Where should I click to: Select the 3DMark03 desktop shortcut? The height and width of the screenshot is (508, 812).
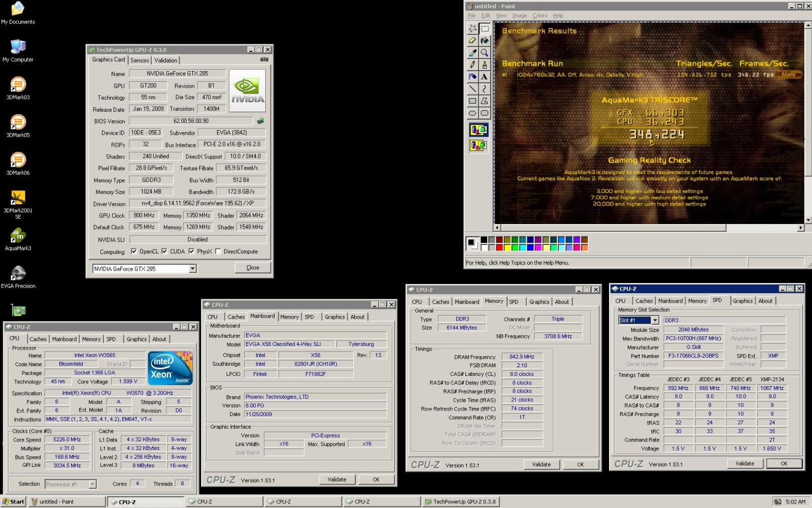[x=18, y=88]
